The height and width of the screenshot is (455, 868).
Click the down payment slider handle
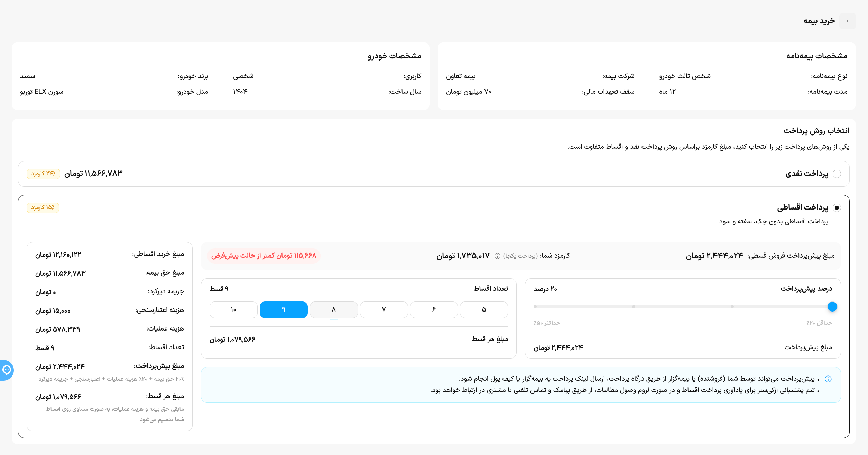[832, 307]
